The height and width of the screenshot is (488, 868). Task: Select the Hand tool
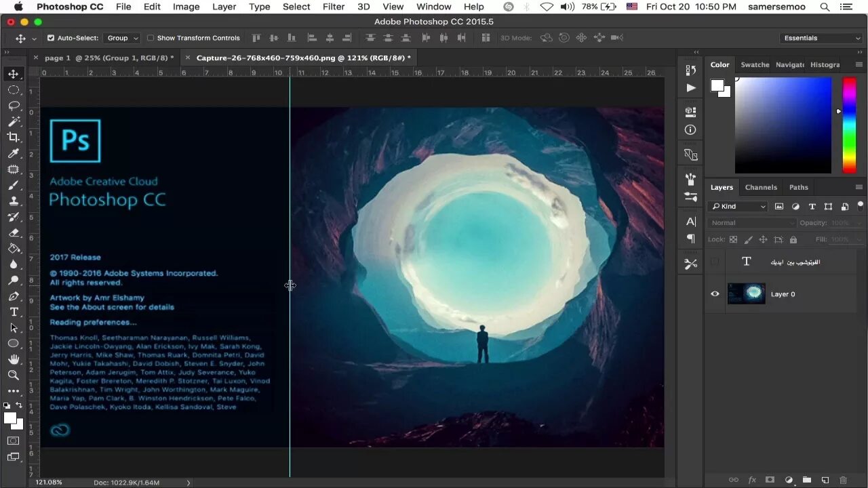(14, 359)
